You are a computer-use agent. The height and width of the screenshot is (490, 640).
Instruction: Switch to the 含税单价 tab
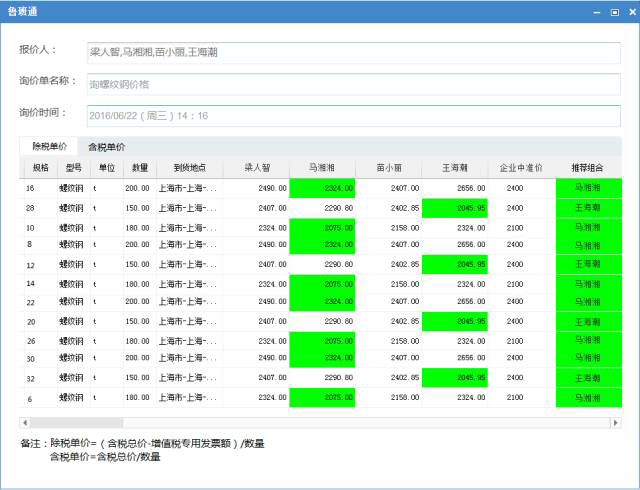[x=106, y=147]
